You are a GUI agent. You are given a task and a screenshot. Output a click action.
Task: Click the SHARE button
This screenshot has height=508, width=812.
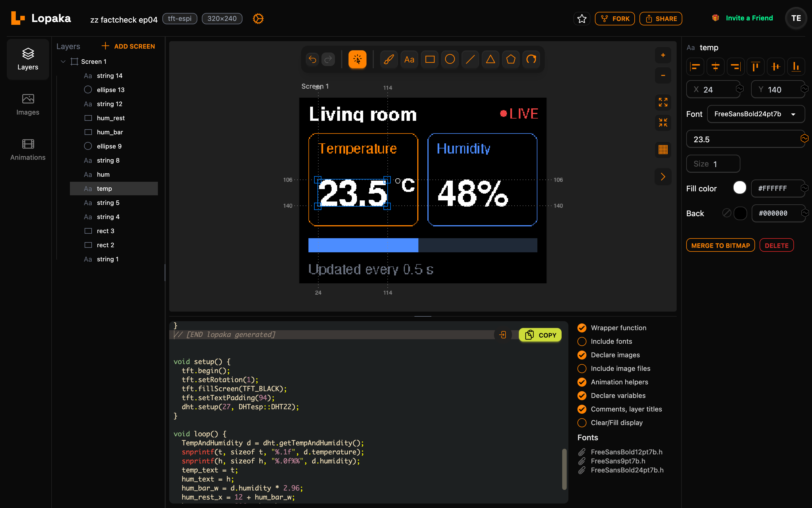661,18
